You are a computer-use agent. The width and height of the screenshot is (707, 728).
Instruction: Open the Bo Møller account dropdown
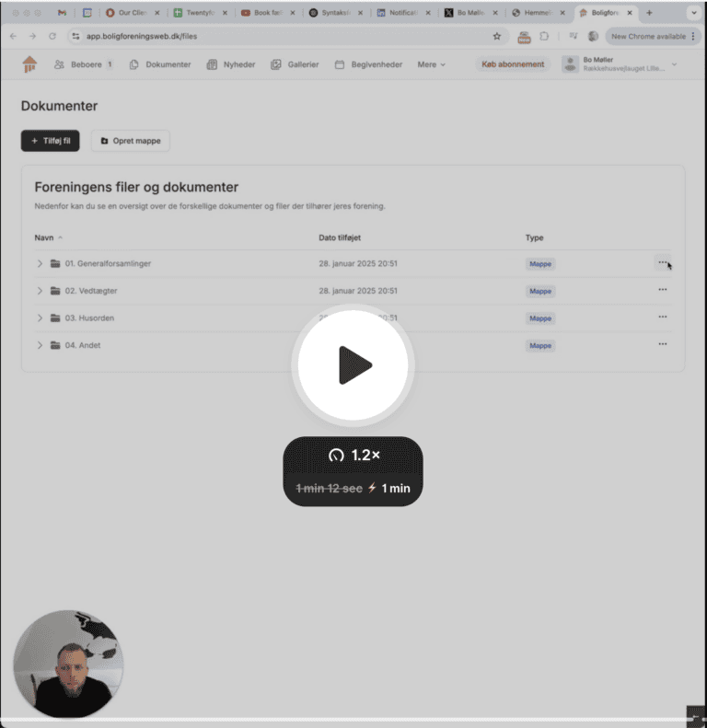[x=620, y=64]
